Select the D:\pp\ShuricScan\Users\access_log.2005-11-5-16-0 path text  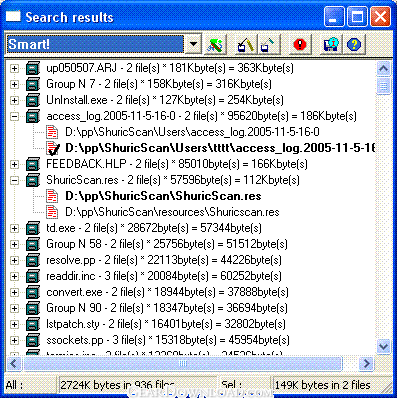tap(192, 132)
